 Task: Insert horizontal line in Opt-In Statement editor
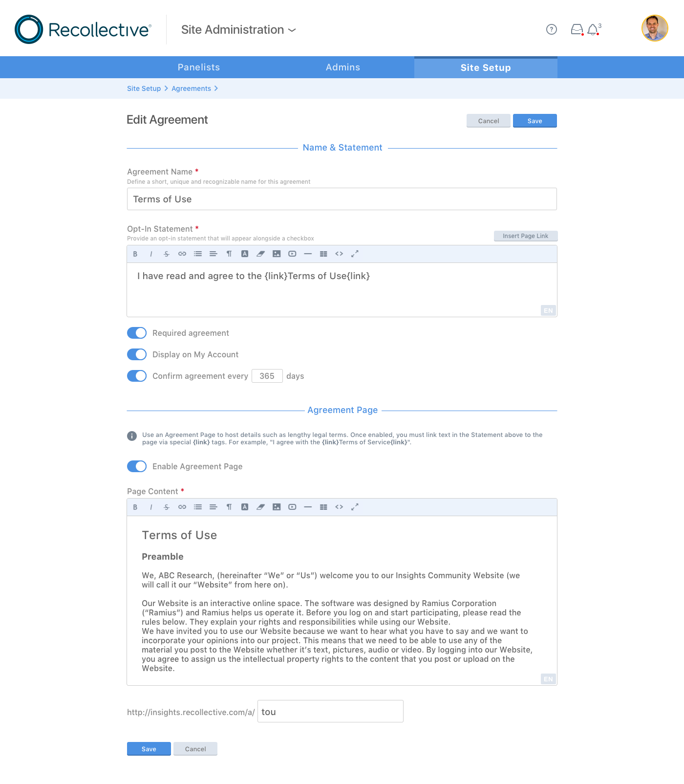(308, 254)
